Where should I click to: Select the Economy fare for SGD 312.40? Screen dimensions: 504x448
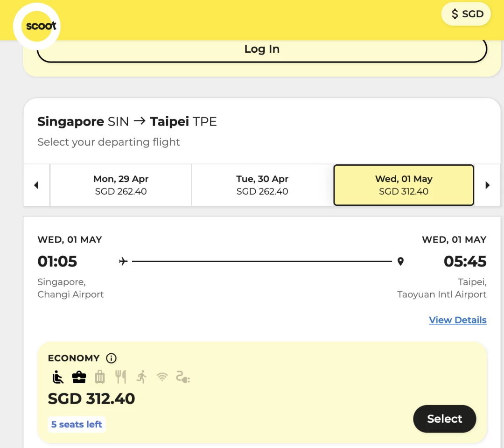[444, 419]
